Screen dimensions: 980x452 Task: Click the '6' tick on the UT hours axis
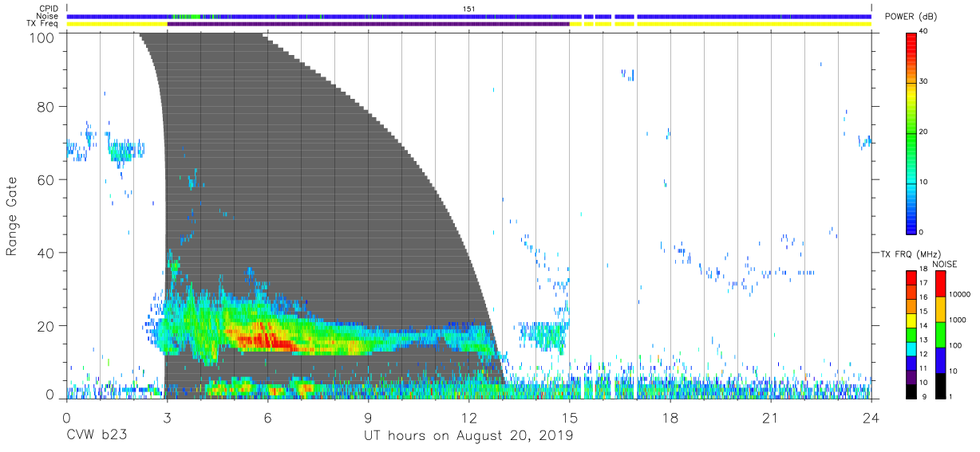click(x=267, y=418)
